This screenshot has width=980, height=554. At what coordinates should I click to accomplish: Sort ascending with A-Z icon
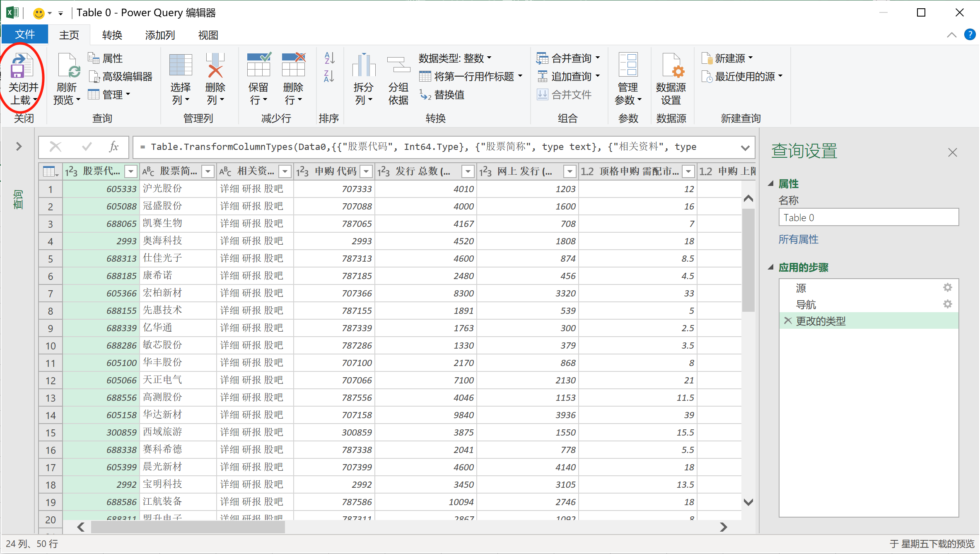329,58
